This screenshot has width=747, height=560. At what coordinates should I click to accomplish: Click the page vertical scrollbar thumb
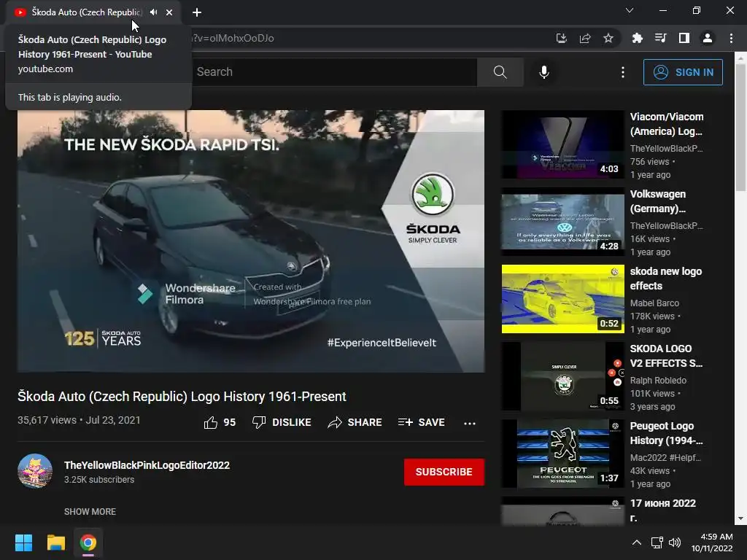[x=741, y=127]
